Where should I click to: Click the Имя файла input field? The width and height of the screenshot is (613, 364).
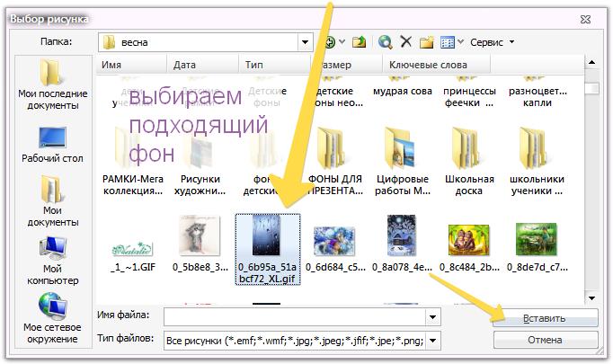(295, 317)
